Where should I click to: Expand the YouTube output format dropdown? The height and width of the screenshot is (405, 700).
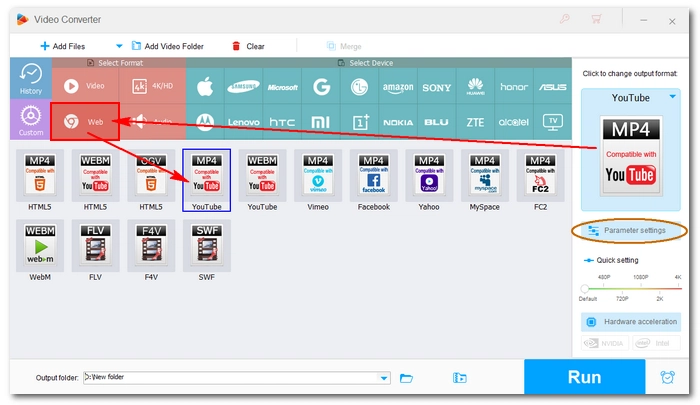click(672, 97)
